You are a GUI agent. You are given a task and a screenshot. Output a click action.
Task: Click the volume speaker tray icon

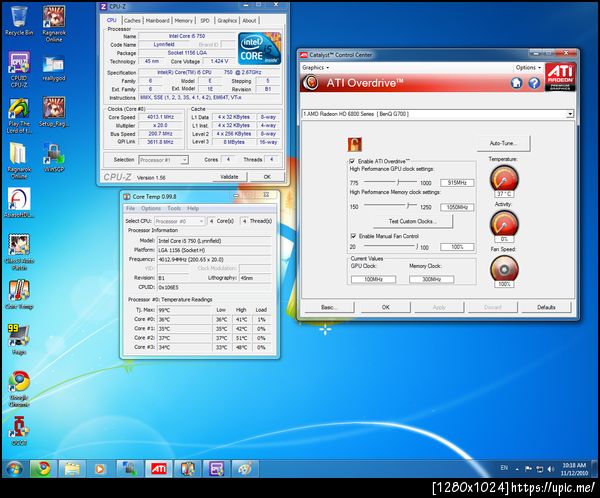pyautogui.click(x=551, y=469)
